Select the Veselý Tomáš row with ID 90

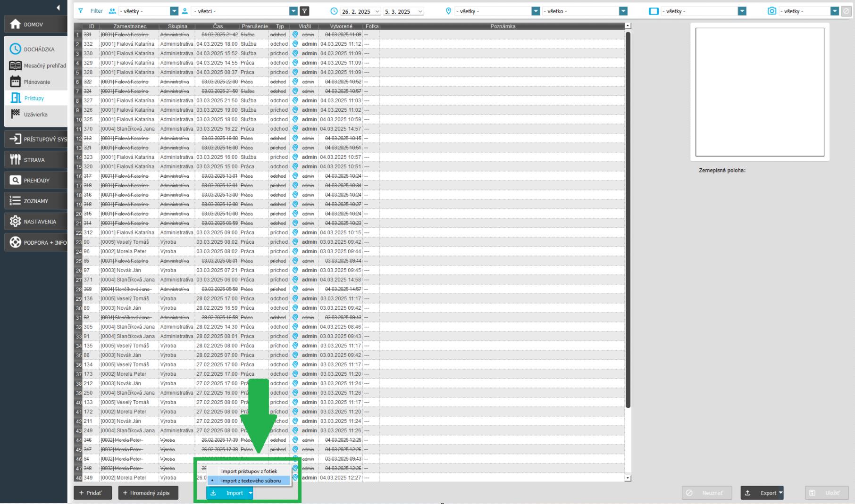point(349,242)
